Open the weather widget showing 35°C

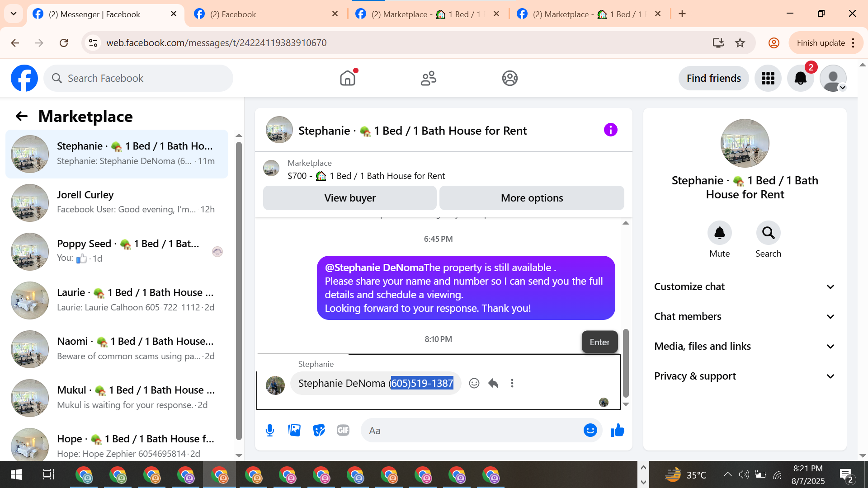tap(685, 474)
